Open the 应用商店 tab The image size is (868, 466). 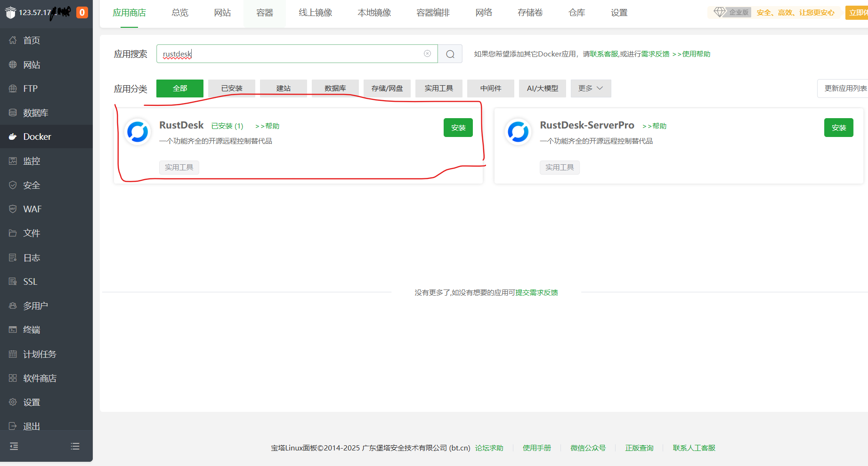(x=129, y=13)
